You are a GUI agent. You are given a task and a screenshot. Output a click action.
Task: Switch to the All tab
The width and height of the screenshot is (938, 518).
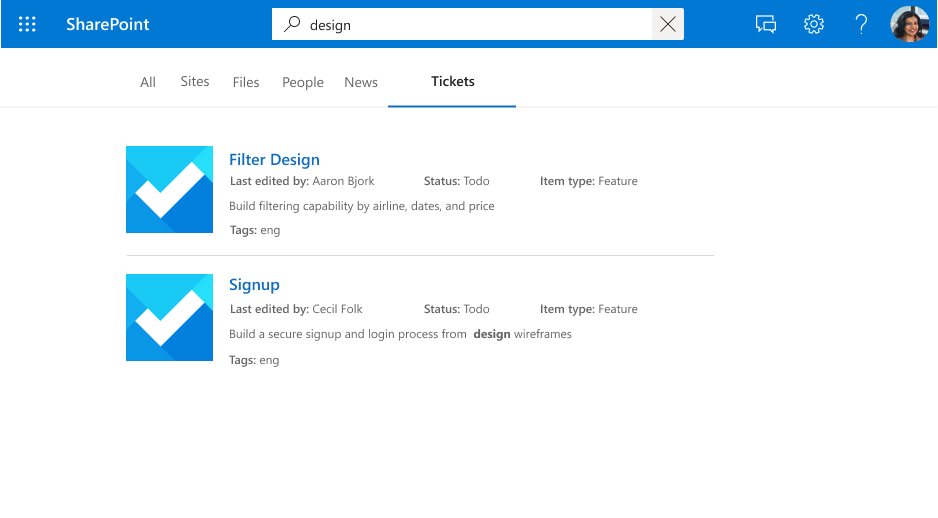tap(148, 82)
